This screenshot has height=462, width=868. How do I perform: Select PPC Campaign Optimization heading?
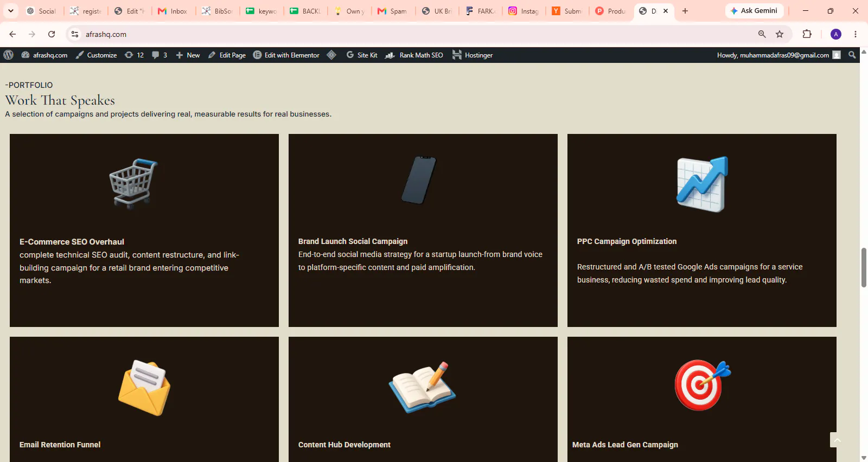coord(627,241)
